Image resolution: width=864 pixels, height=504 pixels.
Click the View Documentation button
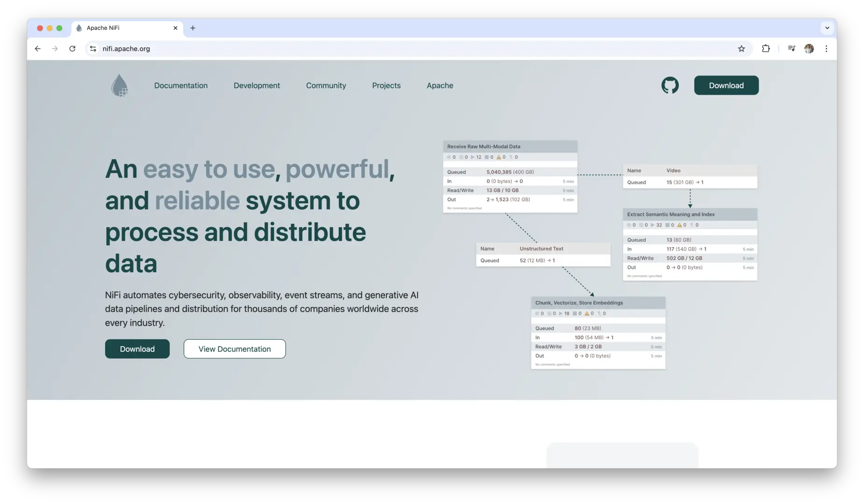[234, 349]
